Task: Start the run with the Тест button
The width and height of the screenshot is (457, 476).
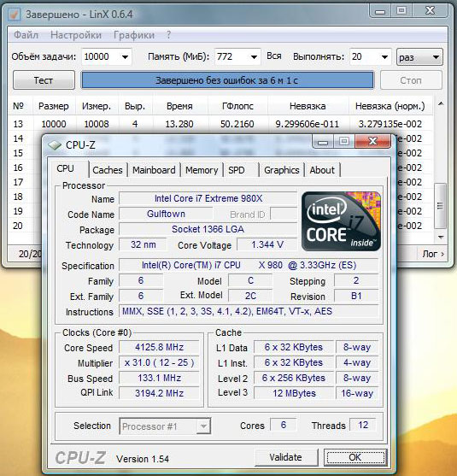Action: click(x=44, y=80)
